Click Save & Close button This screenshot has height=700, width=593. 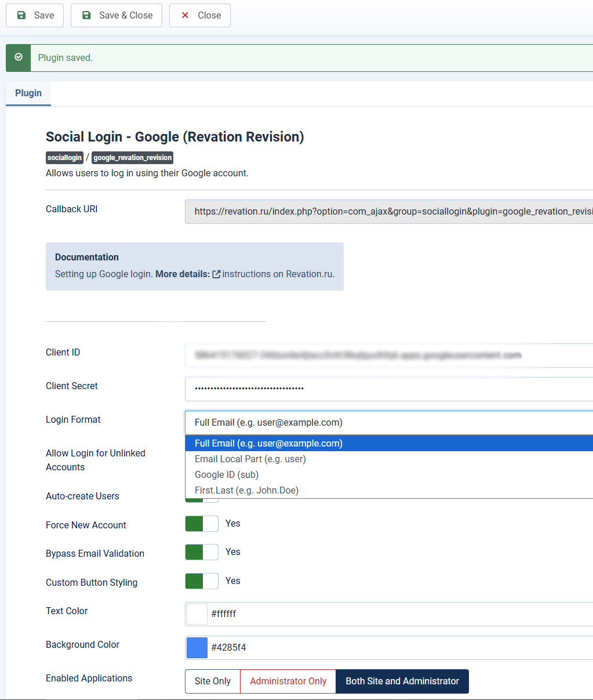point(117,15)
